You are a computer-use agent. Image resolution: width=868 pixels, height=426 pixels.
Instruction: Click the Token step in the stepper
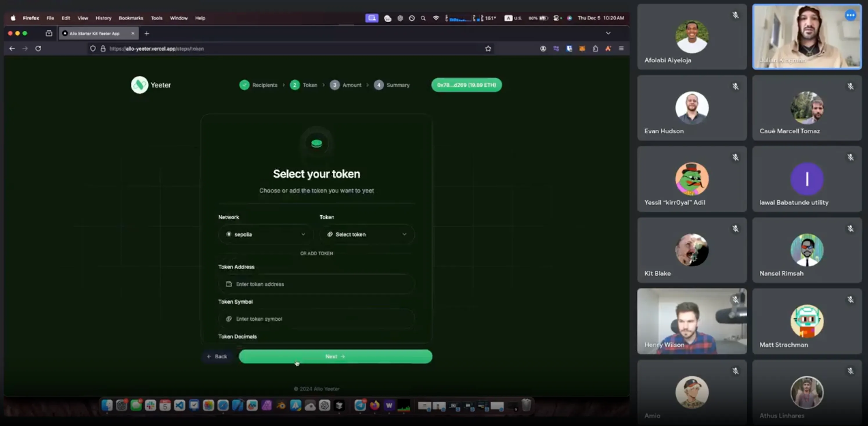click(304, 85)
